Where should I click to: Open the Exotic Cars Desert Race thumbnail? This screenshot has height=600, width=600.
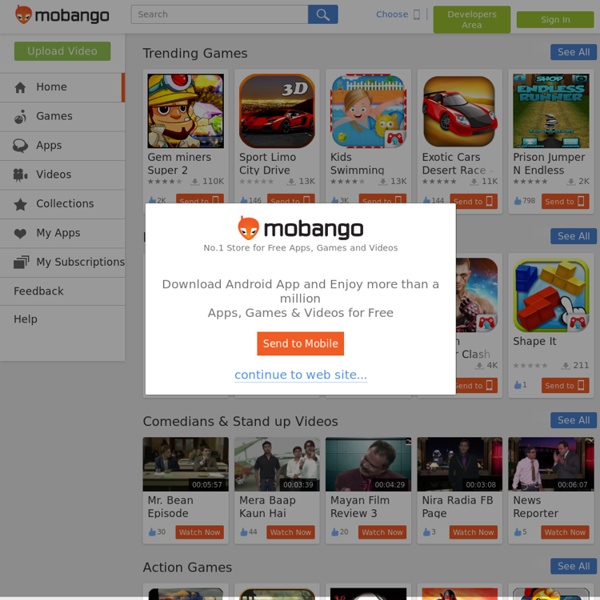click(x=459, y=111)
